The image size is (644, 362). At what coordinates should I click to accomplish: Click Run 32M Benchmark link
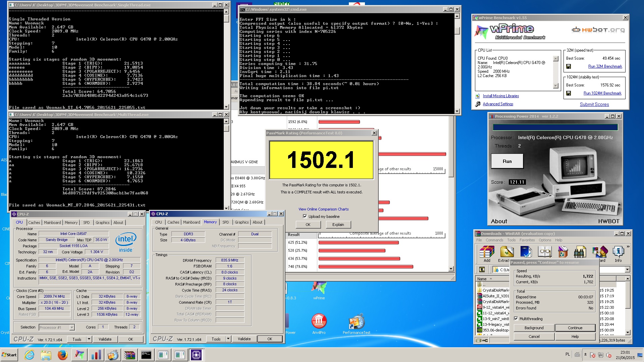click(605, 66)
